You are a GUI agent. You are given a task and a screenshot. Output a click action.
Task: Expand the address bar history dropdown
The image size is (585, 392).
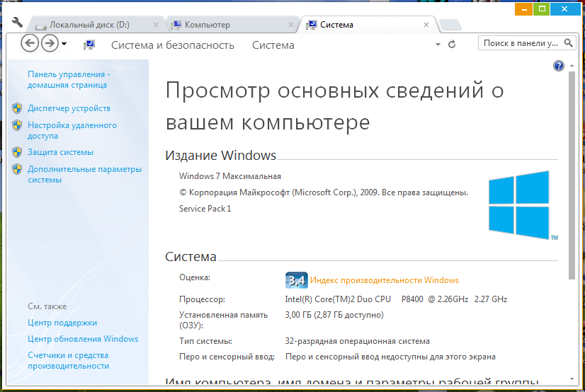coord(438,45)
